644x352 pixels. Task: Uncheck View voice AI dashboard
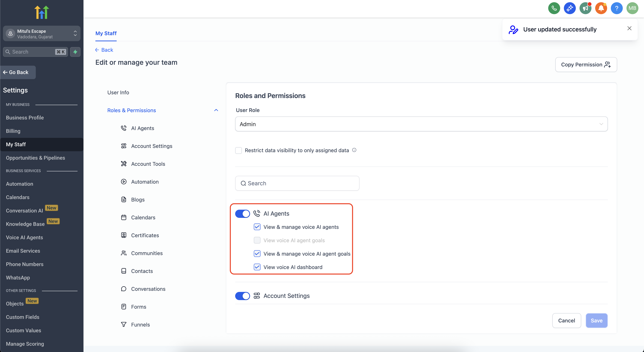click(257, 267)
